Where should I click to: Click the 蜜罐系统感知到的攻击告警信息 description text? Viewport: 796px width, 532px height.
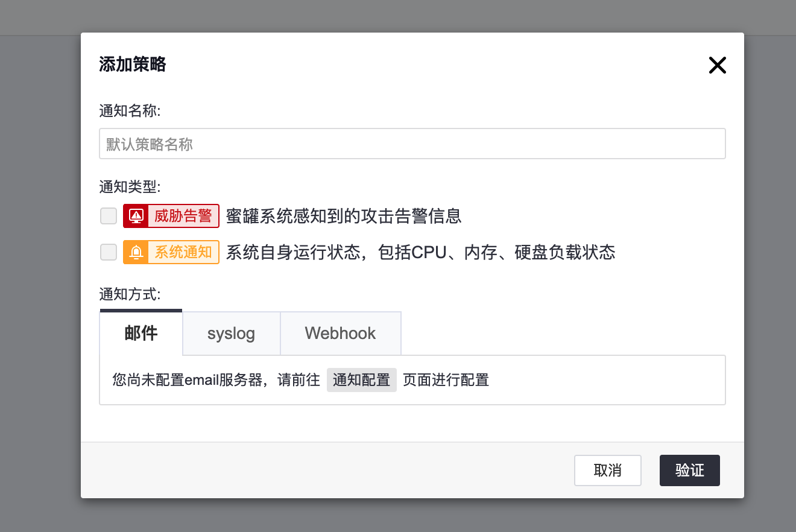[344, 216]
